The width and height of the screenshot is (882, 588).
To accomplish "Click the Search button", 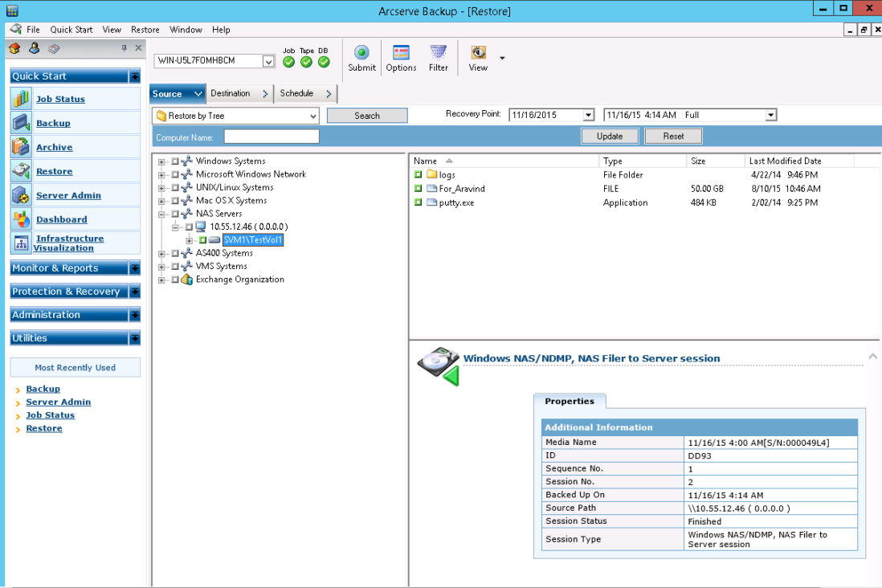I will coord(367,116).
